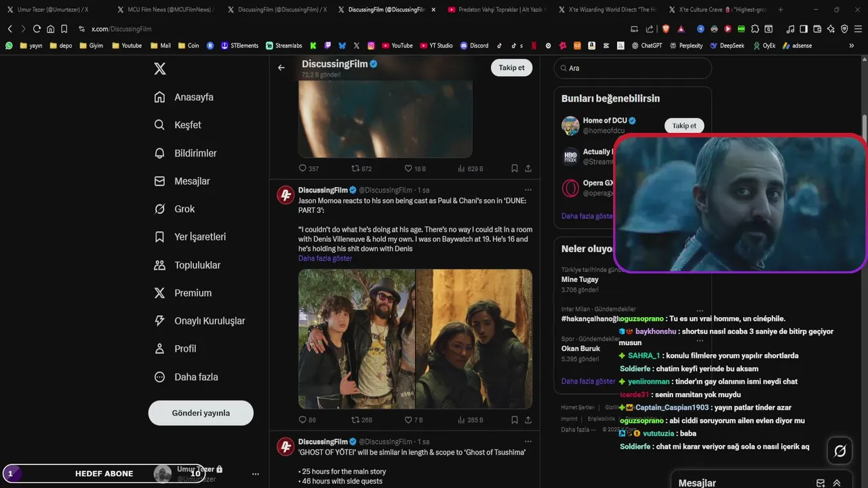Open account menu dots next to Umur Tezer
This screenshot has width=868, height=488.
click(x=256, y=474)
